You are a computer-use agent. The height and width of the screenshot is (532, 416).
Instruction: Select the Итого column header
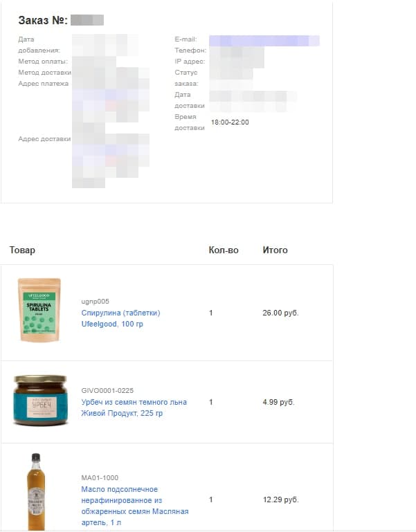[x=275, y=250]
